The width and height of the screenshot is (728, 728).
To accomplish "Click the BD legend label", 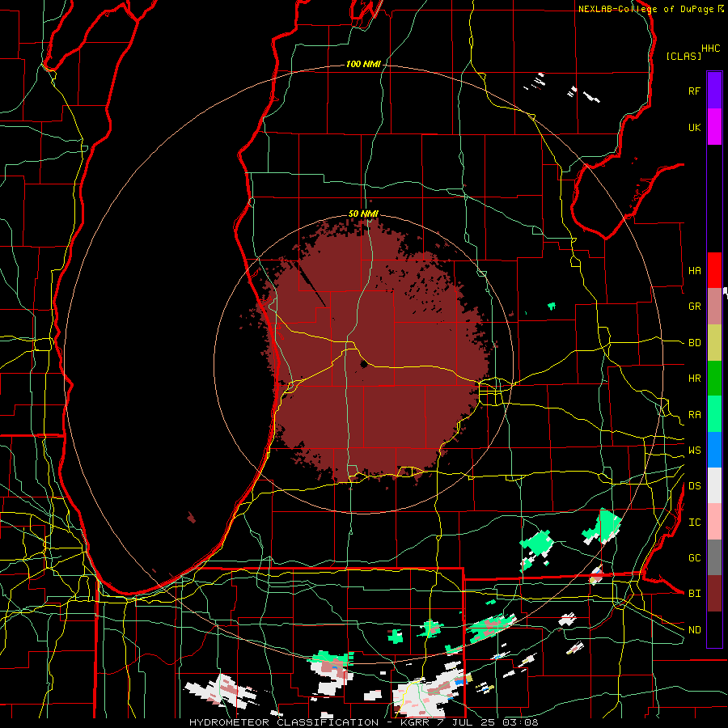I will coord(694,343).
